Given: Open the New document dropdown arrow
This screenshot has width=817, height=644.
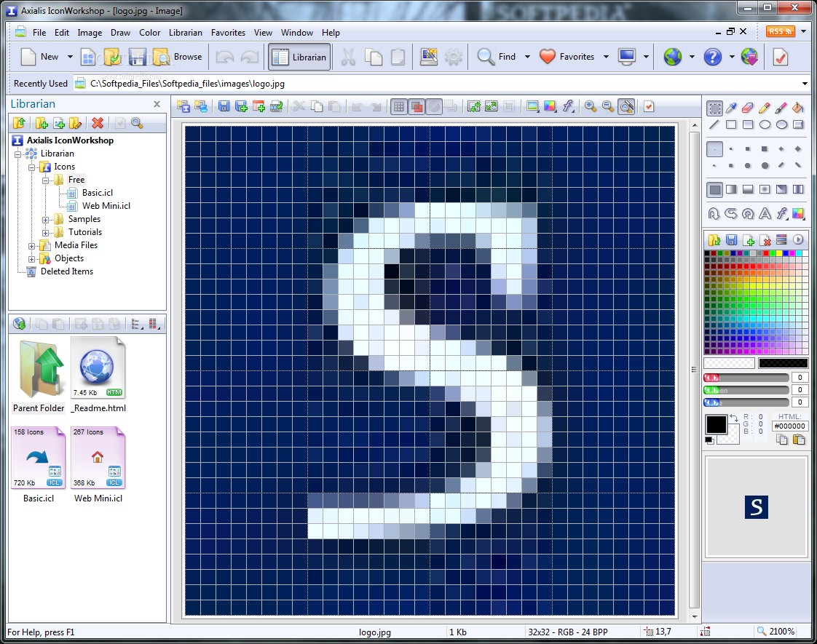Looking at the screenshot, I should [70, 56].
